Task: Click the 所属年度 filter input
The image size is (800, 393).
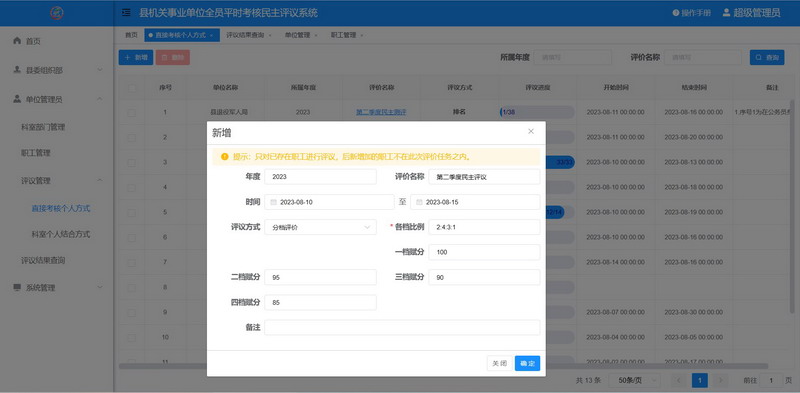Action: (x=572, y=58)
